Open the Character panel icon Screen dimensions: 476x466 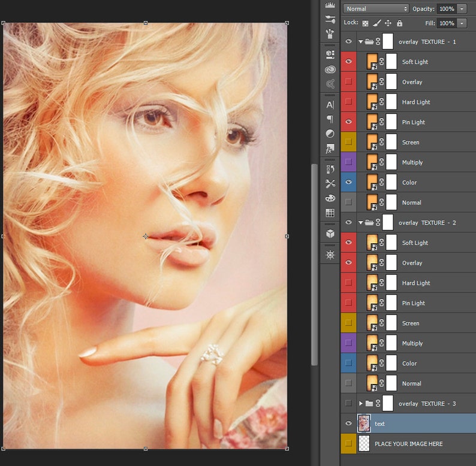330,105
